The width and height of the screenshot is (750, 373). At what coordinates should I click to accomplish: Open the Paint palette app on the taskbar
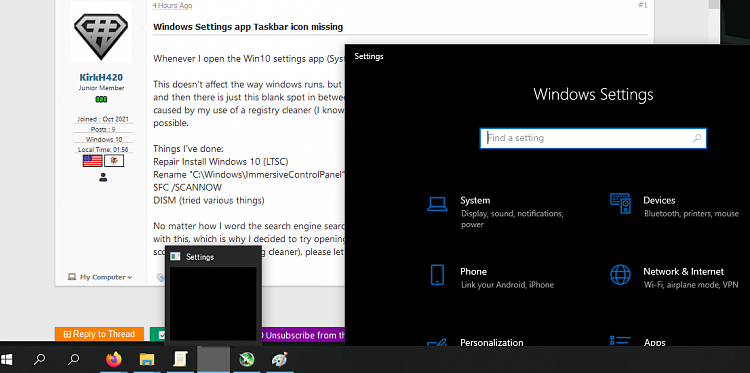tap(280, 359)
